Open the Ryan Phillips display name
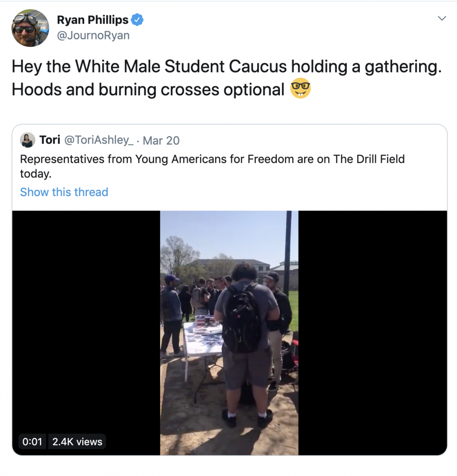Image resolution: width=457 pixels, height=476 pixels. pos(92,20)
